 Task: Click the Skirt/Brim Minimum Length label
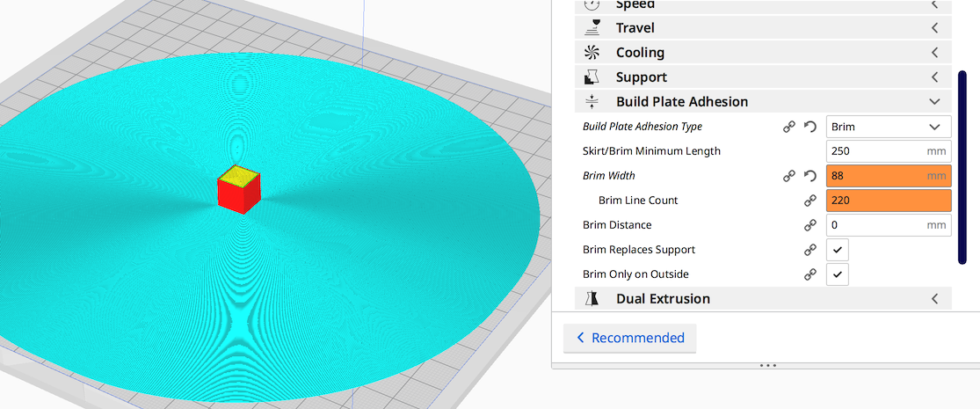[651, 150]
